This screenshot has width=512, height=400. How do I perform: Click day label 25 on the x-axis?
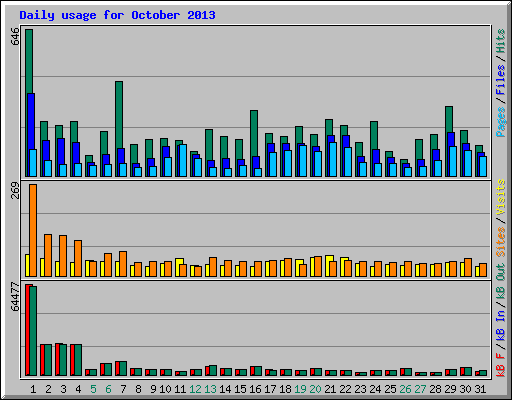(390, 389)
